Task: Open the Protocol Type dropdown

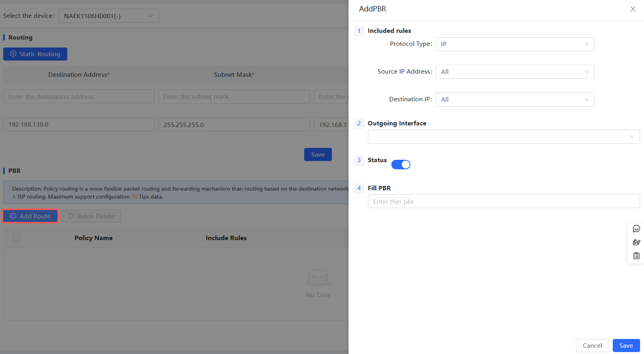Action: pos(514,44)
